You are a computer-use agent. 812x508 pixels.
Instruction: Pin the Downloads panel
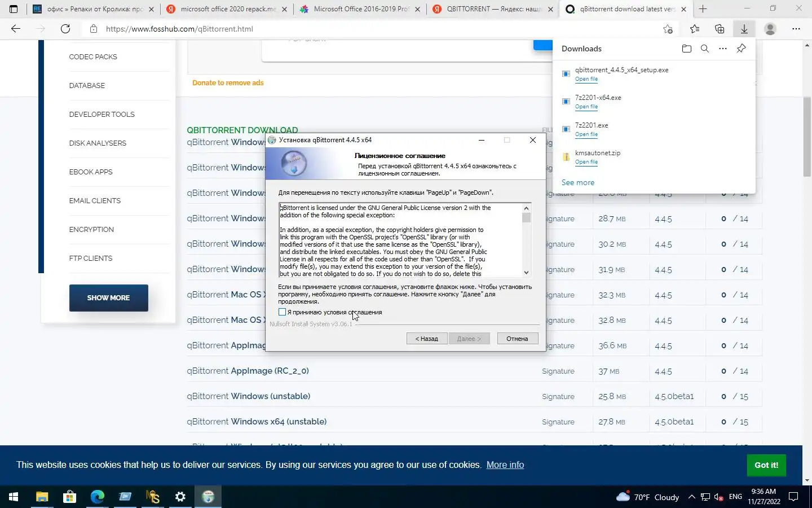pyautogui.click(x=741, y=49)
